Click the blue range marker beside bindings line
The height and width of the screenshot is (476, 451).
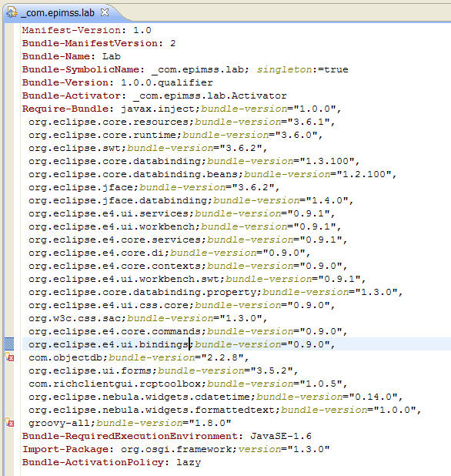[x=9, y=344]
